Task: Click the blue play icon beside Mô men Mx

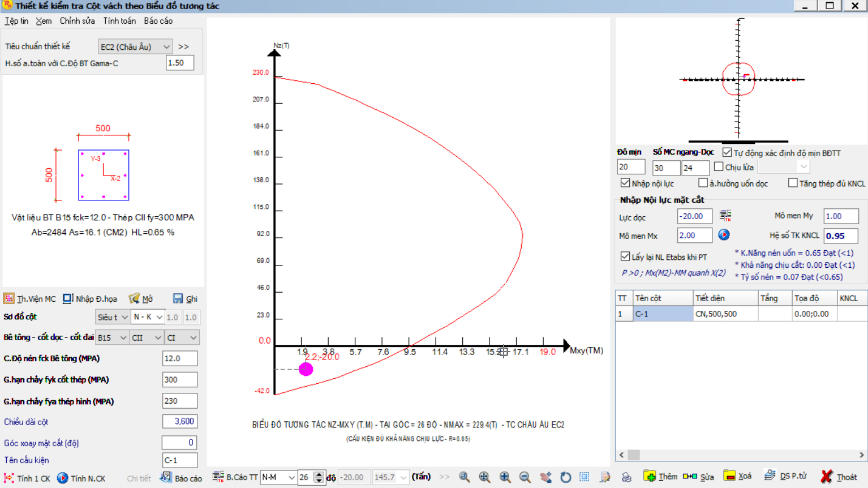Action: click(724, 234)
